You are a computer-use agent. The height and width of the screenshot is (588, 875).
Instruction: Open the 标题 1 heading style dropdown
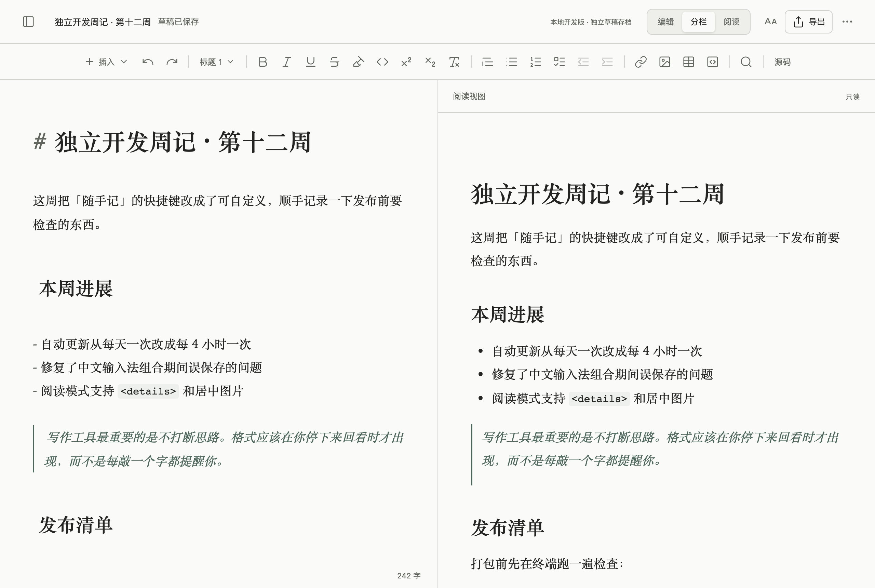click(x=216, y=62)
